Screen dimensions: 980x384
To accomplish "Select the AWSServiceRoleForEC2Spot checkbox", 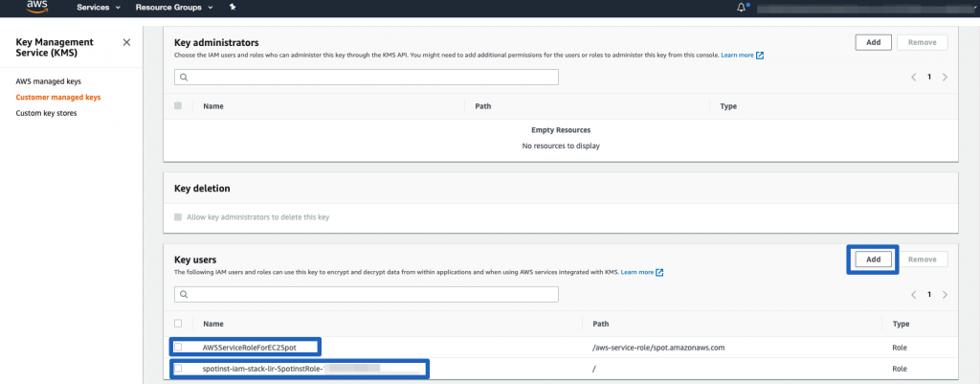I will click(x=178, y=347).
